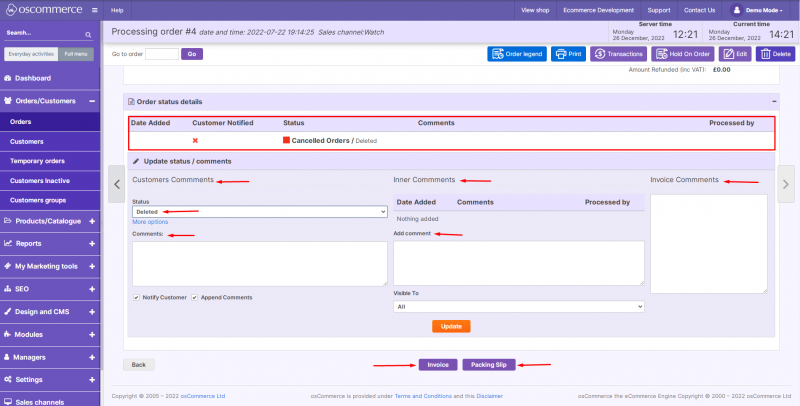Go to next order with right arrow
Image resolution: width=800 pixels, height=406 pixels.
(x=786, y=183)
